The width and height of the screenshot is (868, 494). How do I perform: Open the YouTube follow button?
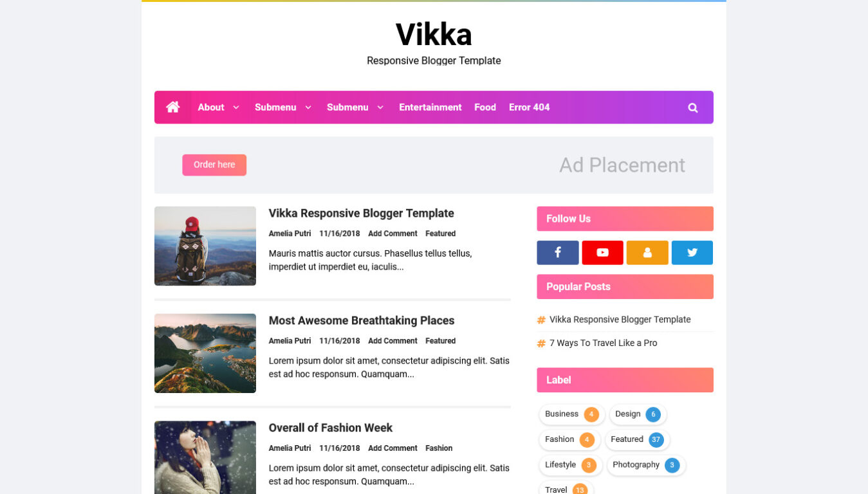point(602,253)
